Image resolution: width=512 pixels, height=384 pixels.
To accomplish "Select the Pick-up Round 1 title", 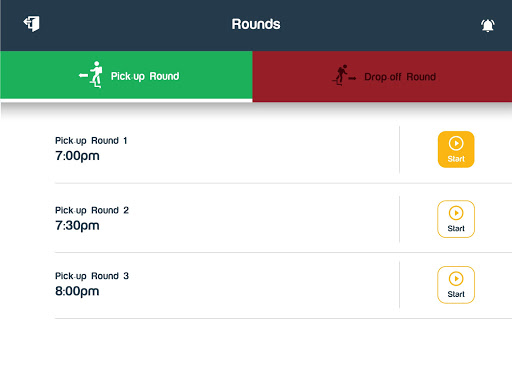I will point(91,141).
